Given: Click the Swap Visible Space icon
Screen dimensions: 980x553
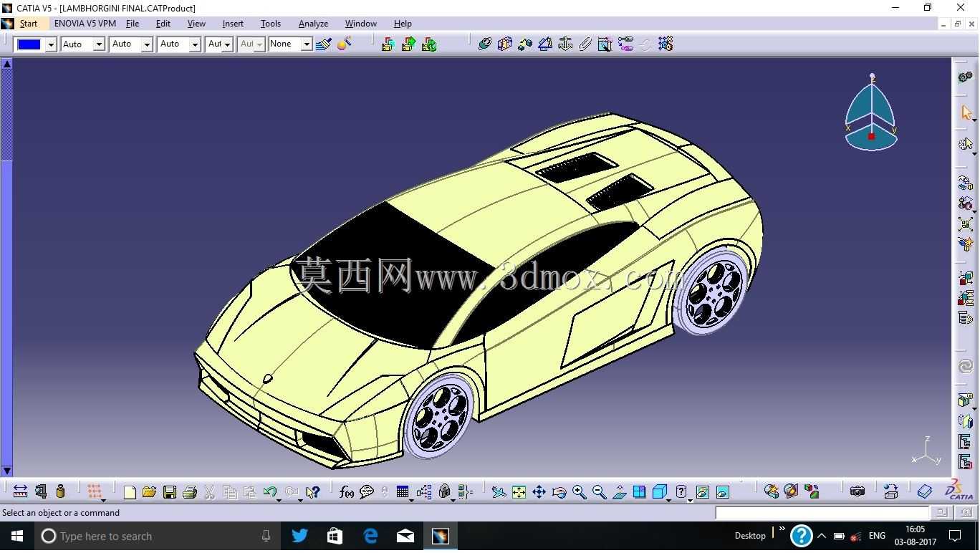Looking at the screenshot, I should pyautogui.click(x=722, y=492).
